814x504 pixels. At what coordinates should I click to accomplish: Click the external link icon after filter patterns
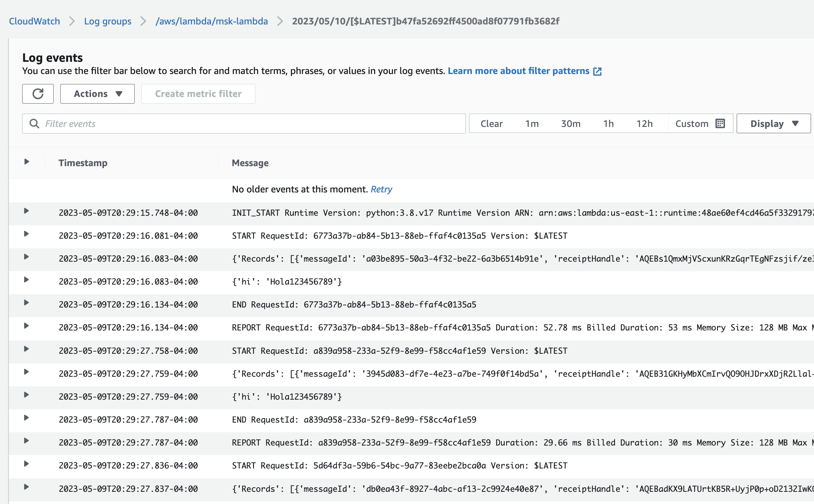[x=597, y=71]
